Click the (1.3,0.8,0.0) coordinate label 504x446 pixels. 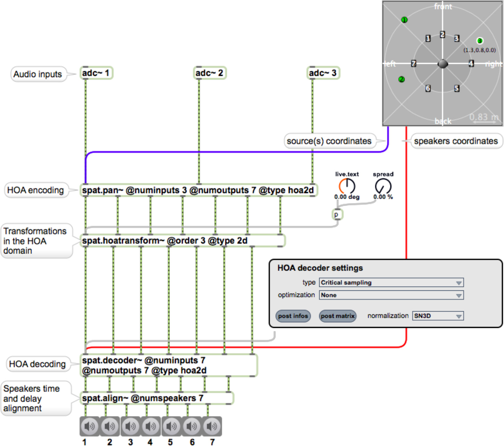tap(480, 50)
